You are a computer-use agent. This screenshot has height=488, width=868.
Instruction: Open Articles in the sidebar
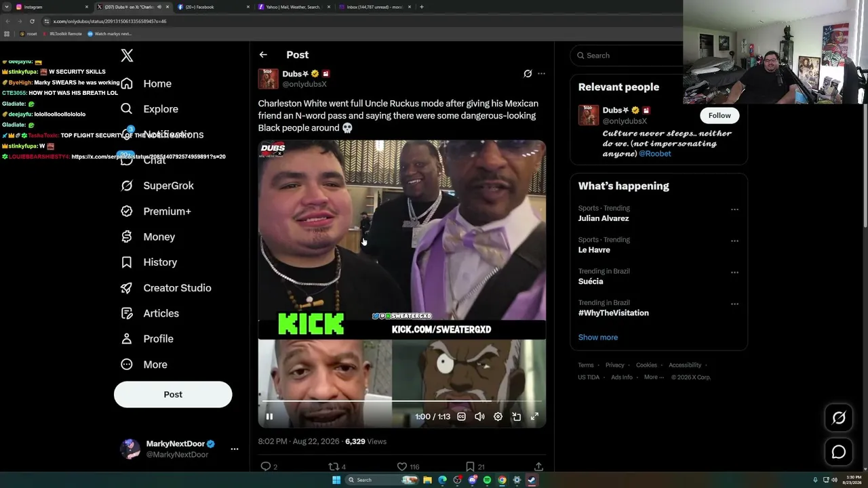coord(150,313)
